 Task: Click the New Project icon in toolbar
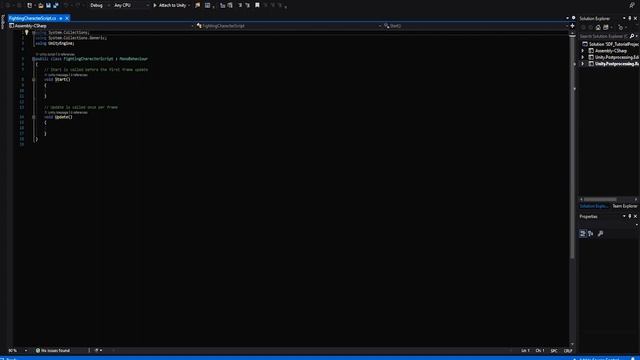coord(30,5)
